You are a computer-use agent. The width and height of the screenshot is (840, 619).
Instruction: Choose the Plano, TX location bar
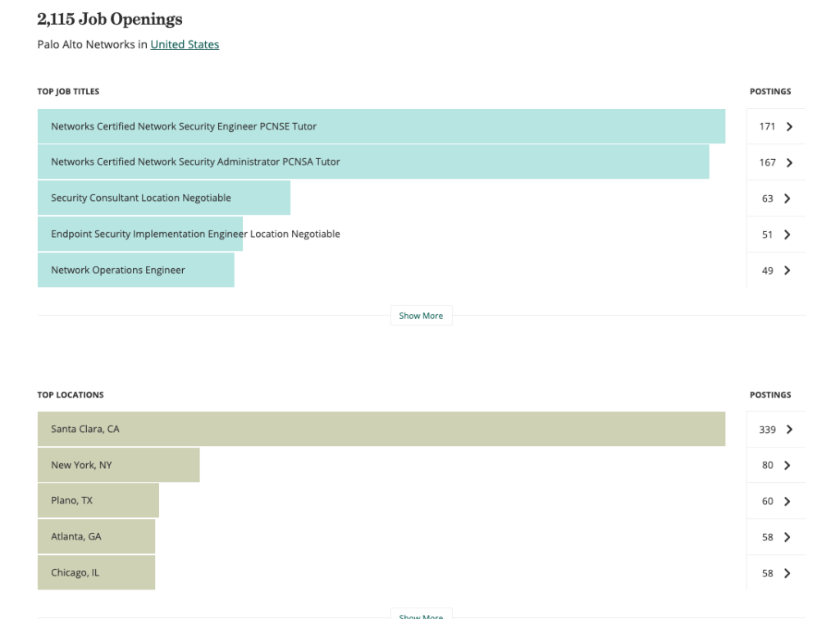pos(98,502)
